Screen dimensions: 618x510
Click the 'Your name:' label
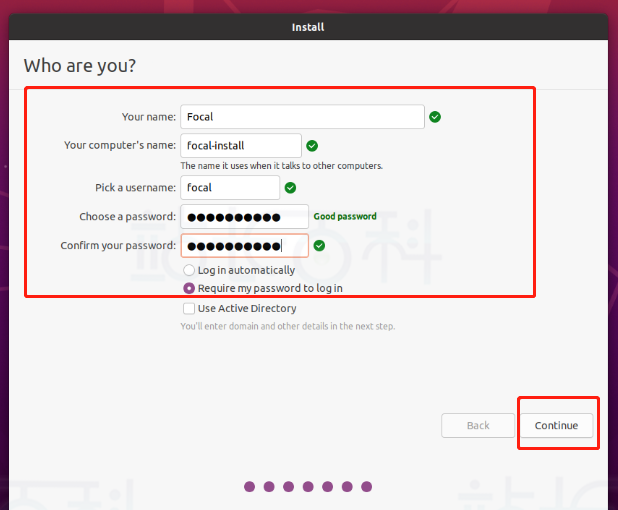[x=149, y=117]
